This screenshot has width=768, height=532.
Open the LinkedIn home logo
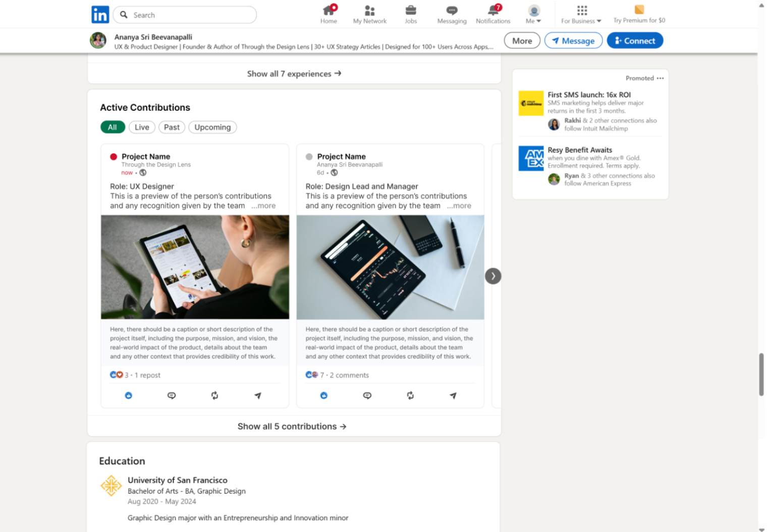[x=100, y=15]
